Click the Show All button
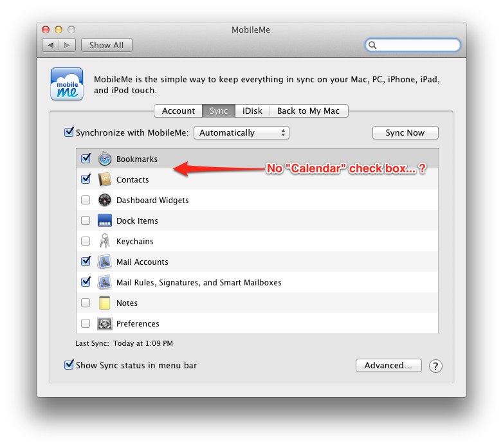Image resolution: width=503 pixels, height=448 pixels. point(107,45)
